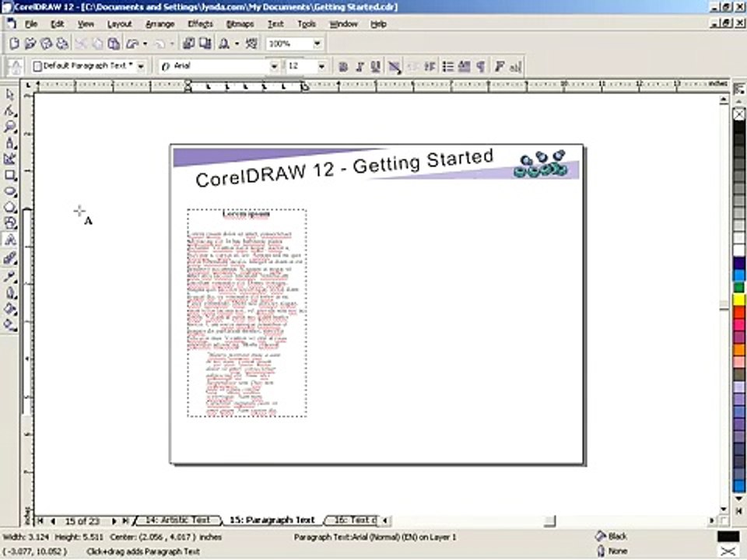Open the Effects menu
Viewport: 747px width, 560px height.
click(x=200, y=24)
